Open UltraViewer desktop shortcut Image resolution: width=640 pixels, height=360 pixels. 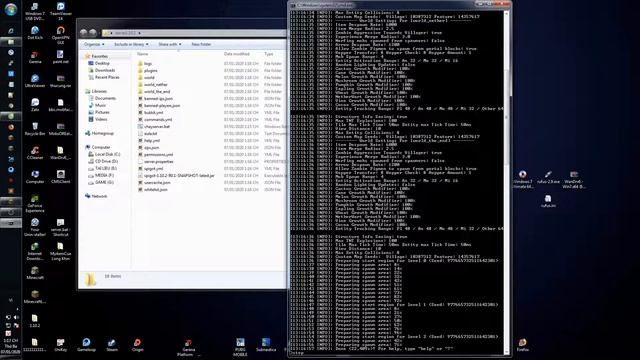(35, 81)
